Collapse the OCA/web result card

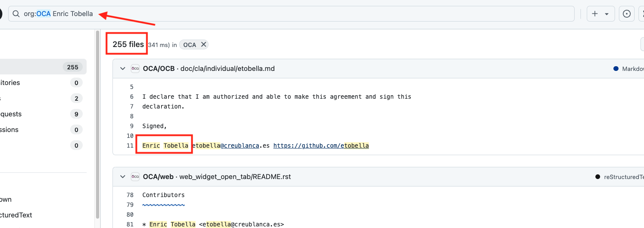[123, 177]
